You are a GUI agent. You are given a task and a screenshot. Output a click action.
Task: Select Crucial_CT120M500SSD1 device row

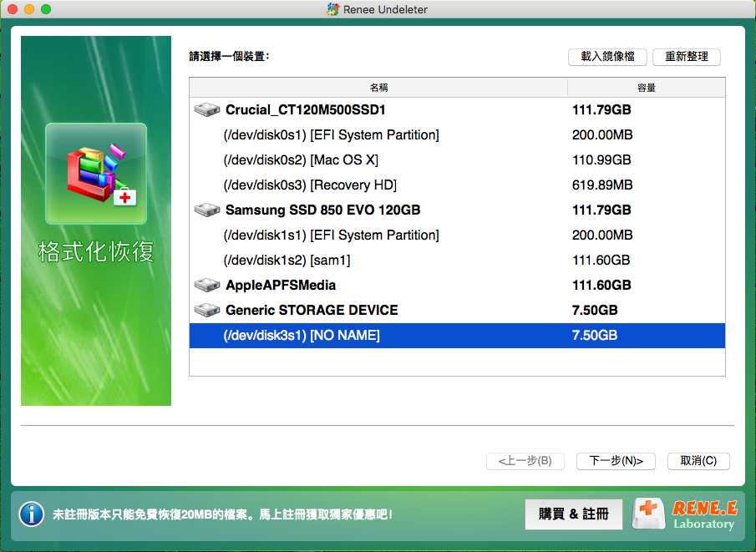457,110
